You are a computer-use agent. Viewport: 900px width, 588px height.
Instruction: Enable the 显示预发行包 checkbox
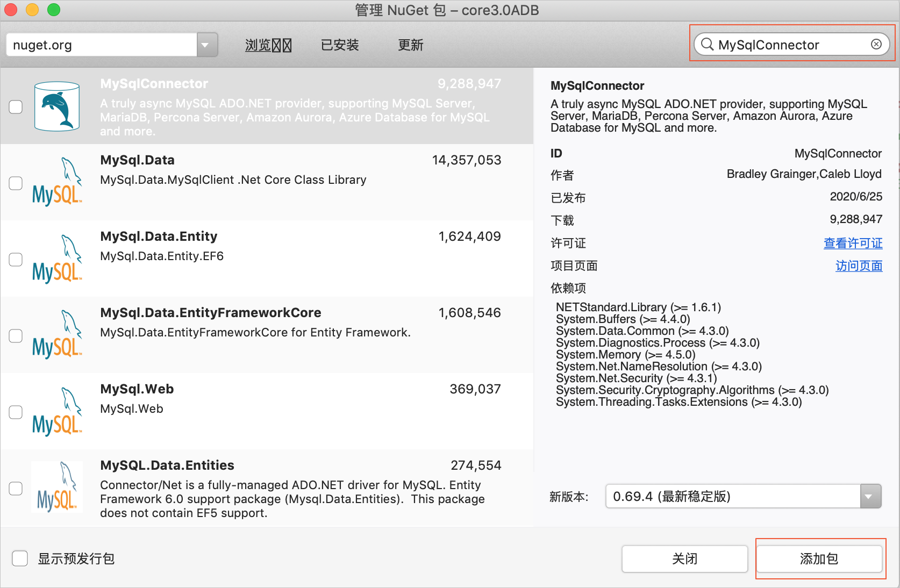pos(20,558)
